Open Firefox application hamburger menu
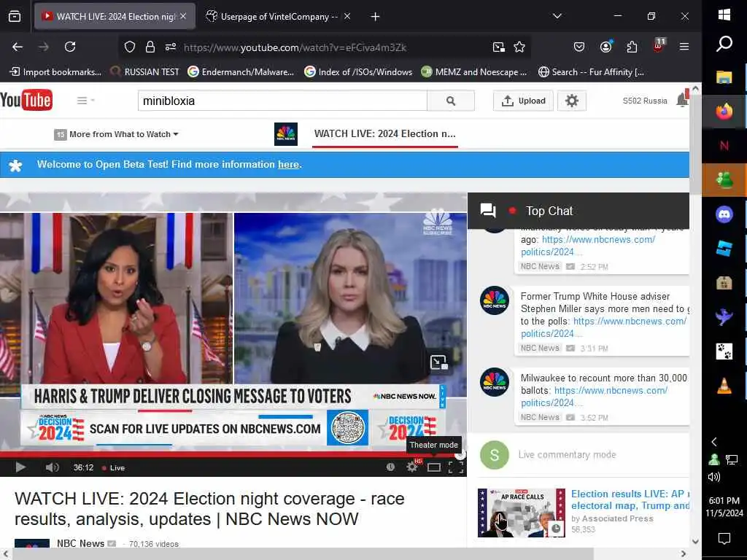The height and width of the screenshot is (560, 747). [684, 46]
